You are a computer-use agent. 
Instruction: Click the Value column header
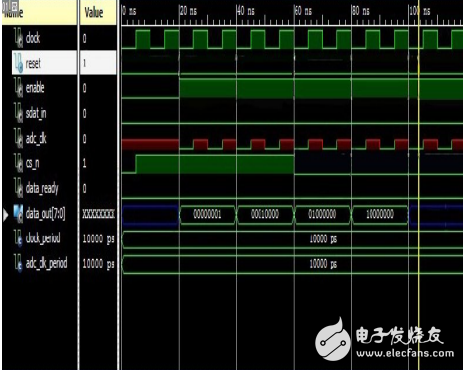tap(98, 13)
